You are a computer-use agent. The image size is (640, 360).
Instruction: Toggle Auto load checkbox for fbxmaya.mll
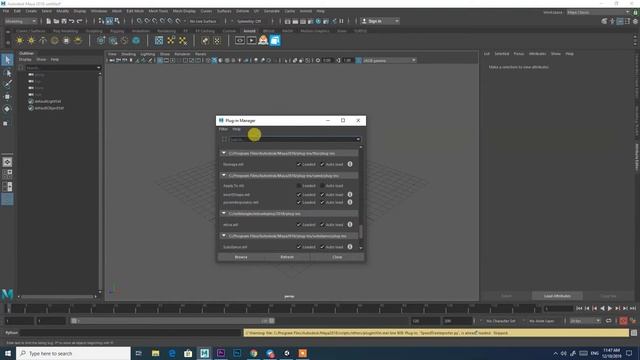pos(322,164)
